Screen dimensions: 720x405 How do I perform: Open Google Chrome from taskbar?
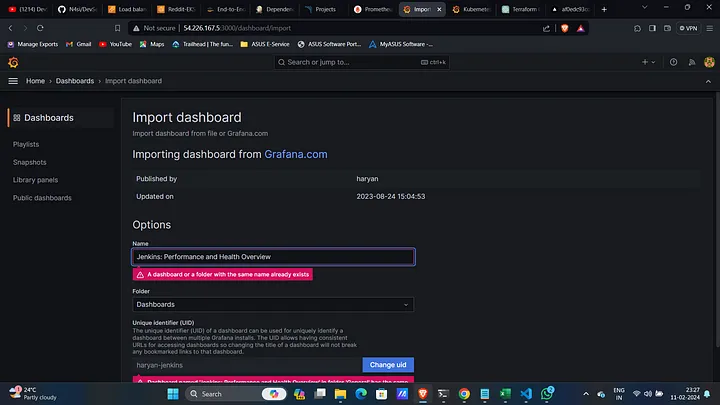point(464,394)
